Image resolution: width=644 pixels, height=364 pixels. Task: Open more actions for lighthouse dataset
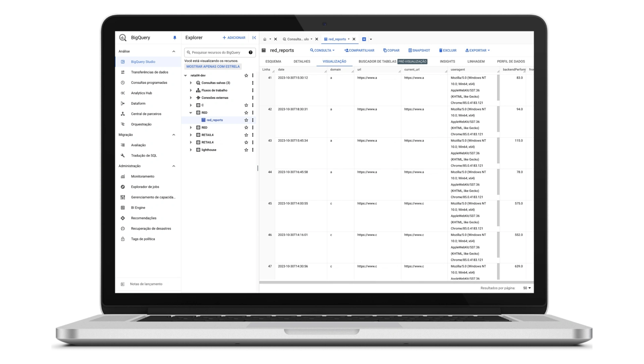[x=253, y=150]
